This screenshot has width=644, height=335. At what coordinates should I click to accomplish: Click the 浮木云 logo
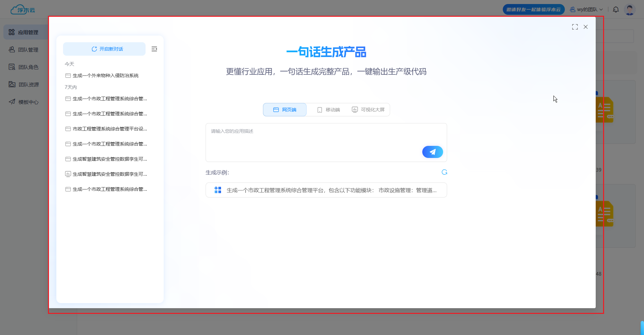23,9
